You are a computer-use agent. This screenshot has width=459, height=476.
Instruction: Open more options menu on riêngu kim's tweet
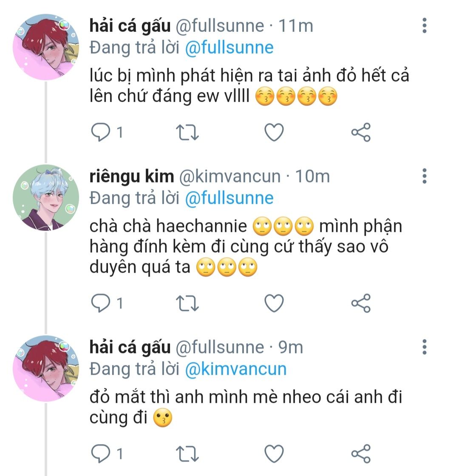(x=424, y=176)
